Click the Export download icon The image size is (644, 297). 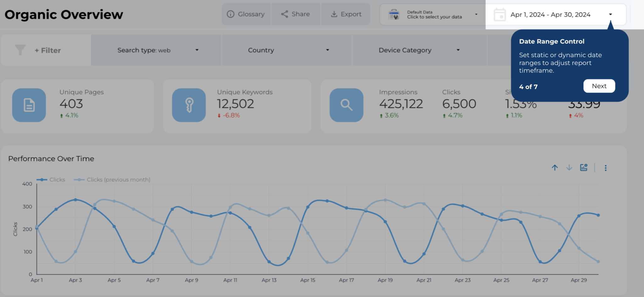click(334, 14)
